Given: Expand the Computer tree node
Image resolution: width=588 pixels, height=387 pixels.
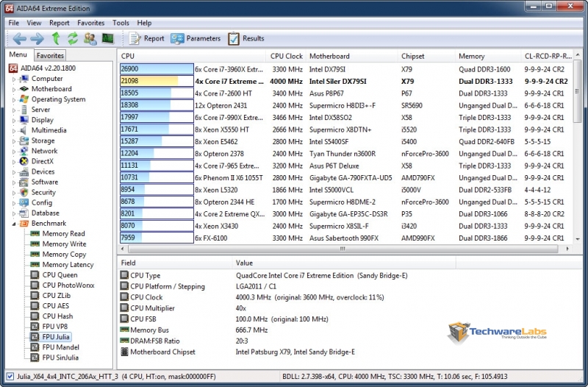Looking at the screenshot, I should tap(14, 79).
